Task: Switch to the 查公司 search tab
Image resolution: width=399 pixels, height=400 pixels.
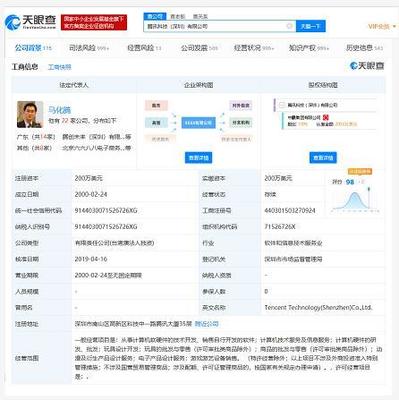Action: pos(155,16)
